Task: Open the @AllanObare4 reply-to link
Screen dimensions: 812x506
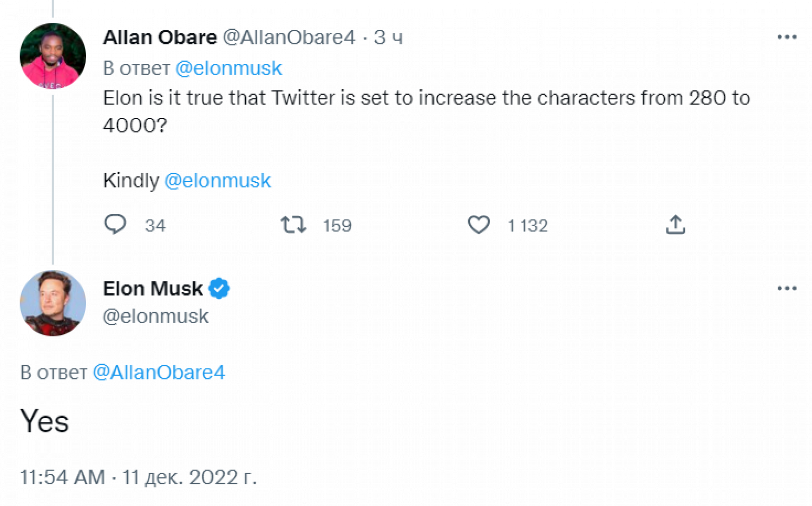Action: 159,372
